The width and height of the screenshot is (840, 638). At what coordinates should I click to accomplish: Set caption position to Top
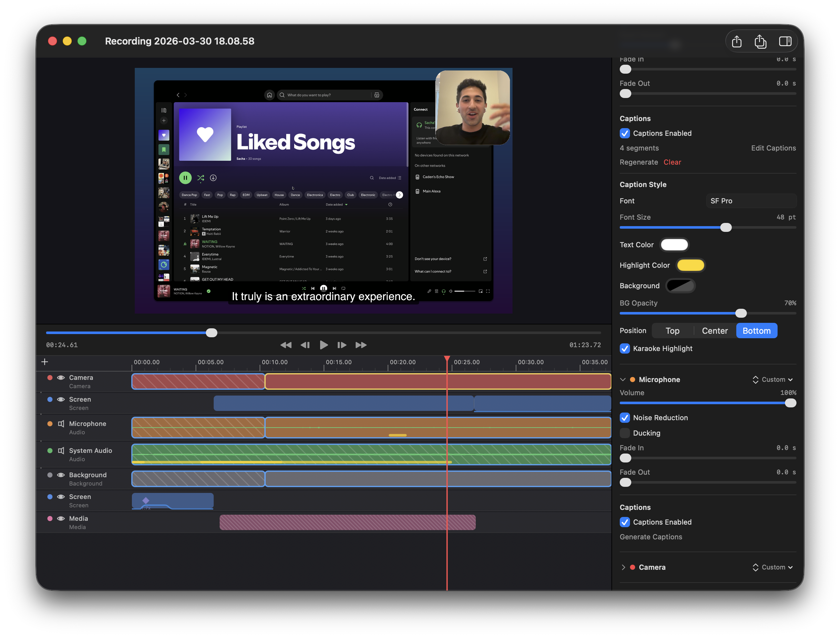click(x=673, y=331)
